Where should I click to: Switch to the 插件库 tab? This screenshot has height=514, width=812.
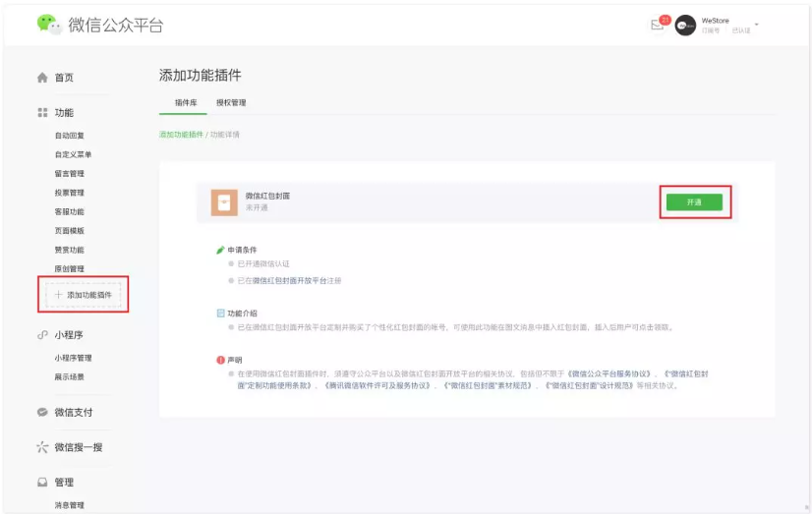tap(186, 102)
